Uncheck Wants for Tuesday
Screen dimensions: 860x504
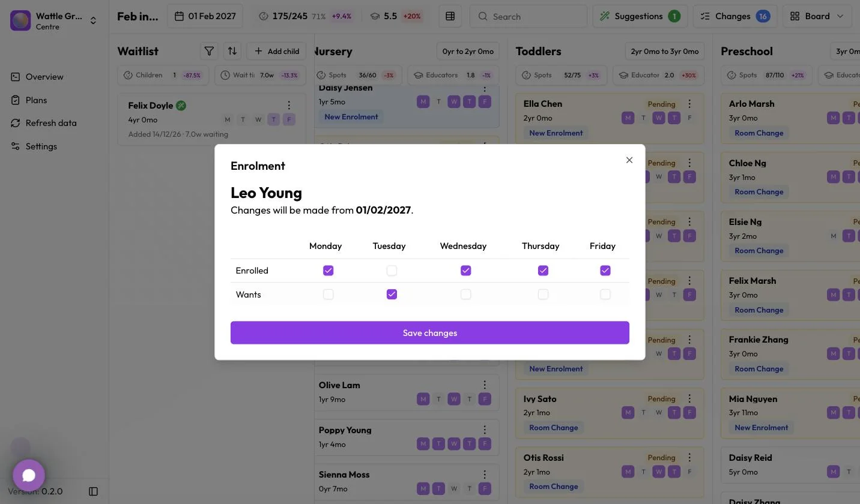(392, 295)
